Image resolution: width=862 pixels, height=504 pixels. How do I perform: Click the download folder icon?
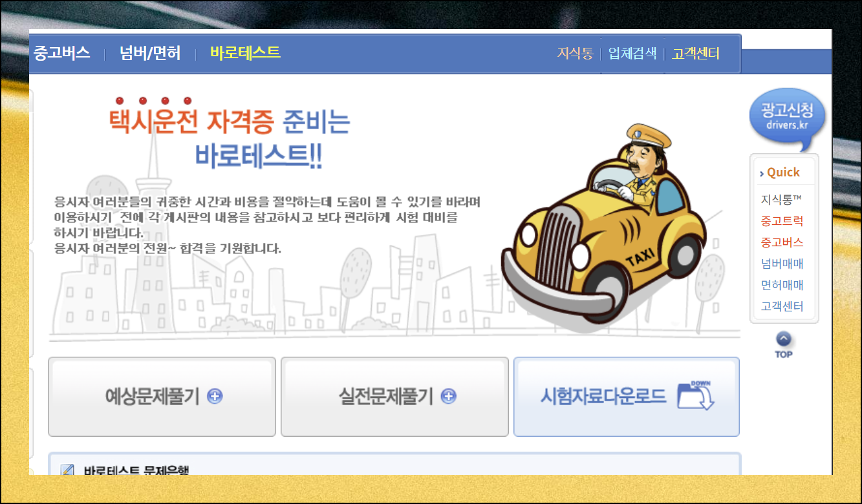(696, 395)
